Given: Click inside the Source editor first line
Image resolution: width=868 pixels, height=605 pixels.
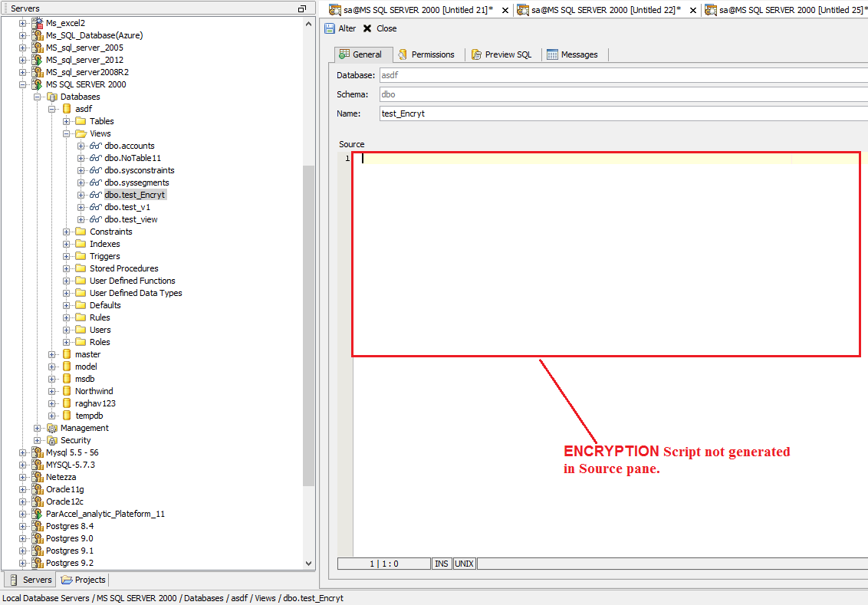Looking at the screenshot, I should coord(606,158).
